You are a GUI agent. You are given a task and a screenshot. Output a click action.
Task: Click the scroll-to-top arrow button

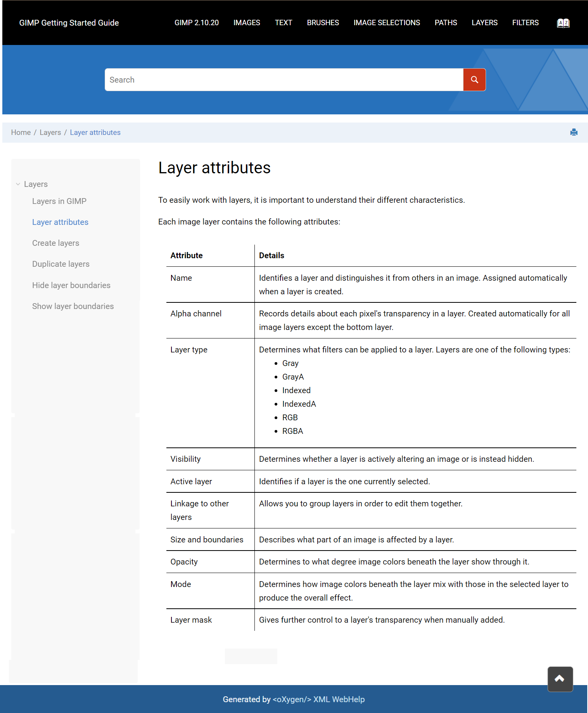coord(560,679)
